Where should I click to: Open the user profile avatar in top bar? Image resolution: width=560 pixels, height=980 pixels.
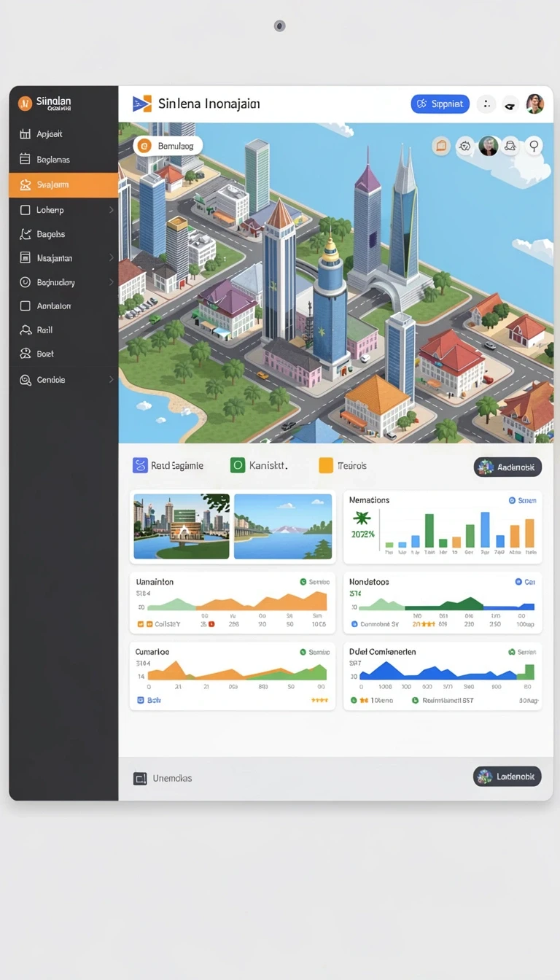pos(535,104)
